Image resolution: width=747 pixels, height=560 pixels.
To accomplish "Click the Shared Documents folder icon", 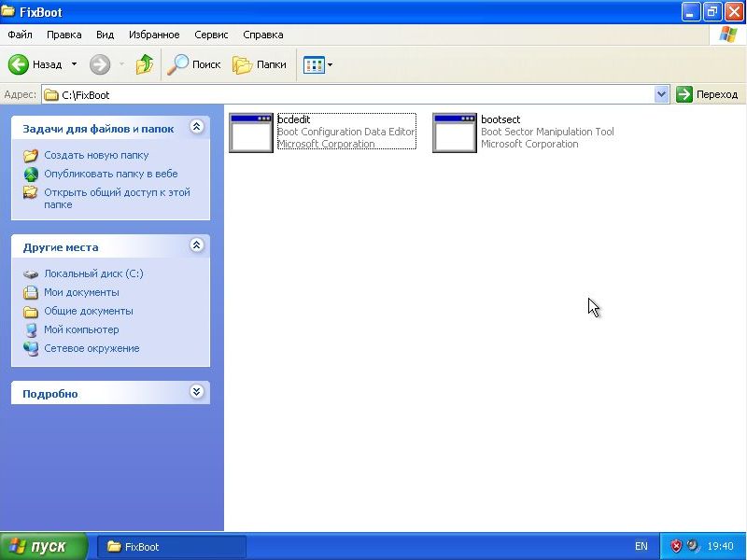I will click(x=31, y=312).
